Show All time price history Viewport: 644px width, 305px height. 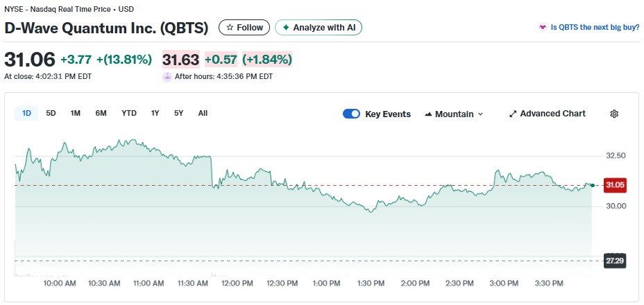[203, 113]
